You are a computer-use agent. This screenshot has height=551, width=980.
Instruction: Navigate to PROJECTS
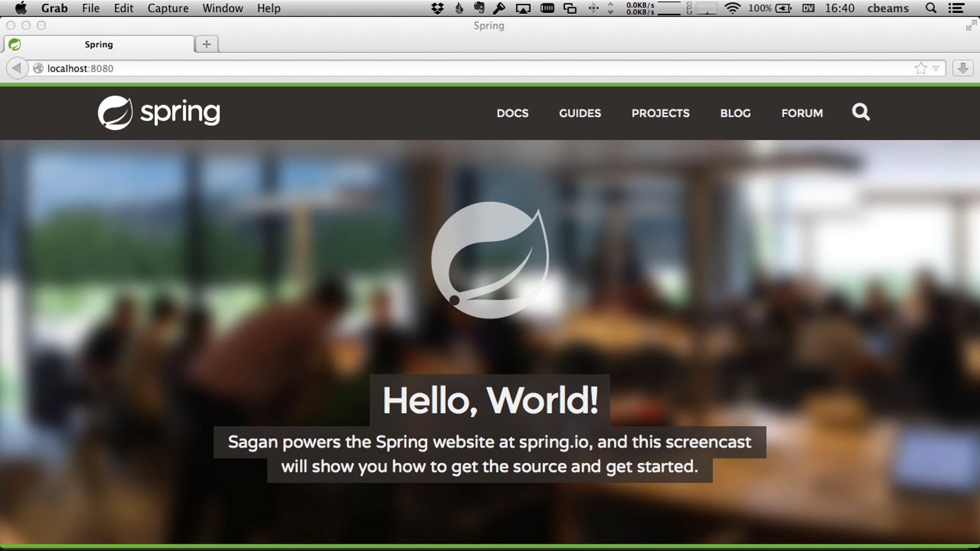click(x=660, y=113)
